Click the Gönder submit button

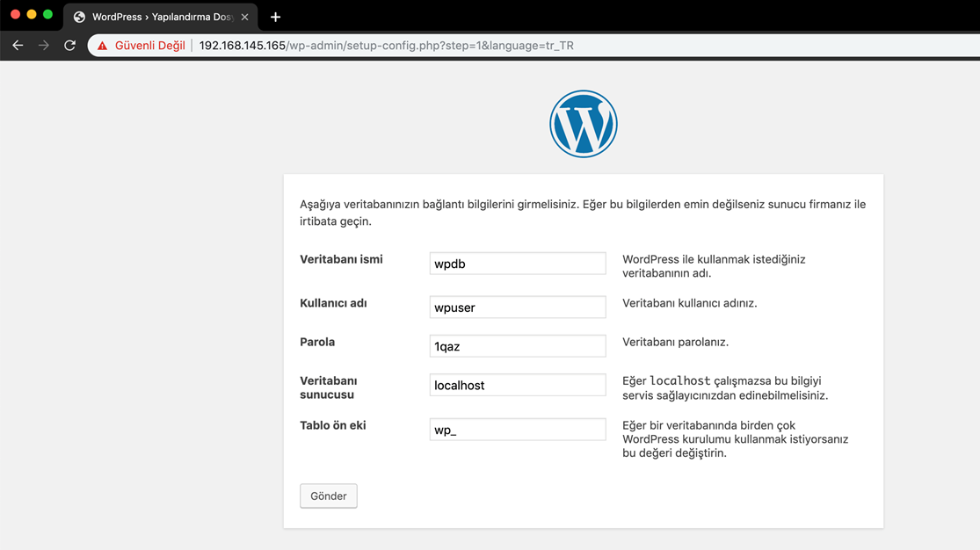click(328, 496)
